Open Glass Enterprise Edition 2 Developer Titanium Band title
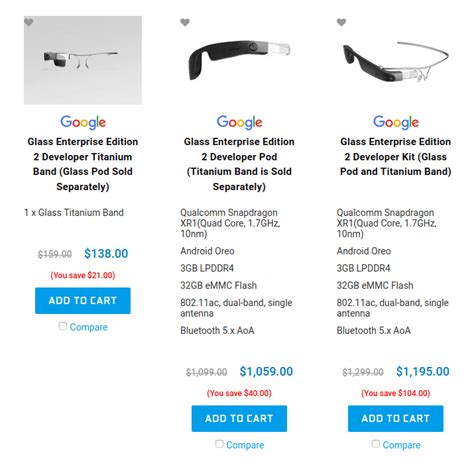 (x=83, y=164)
